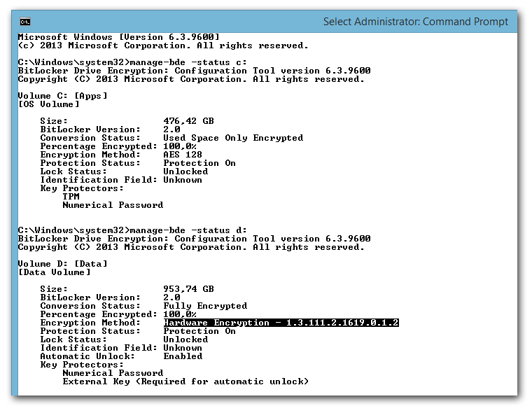Viewport: 532px width, 413px height.
Task: Click the Command Prompt system menu icon
Action: tap(25, 22)
